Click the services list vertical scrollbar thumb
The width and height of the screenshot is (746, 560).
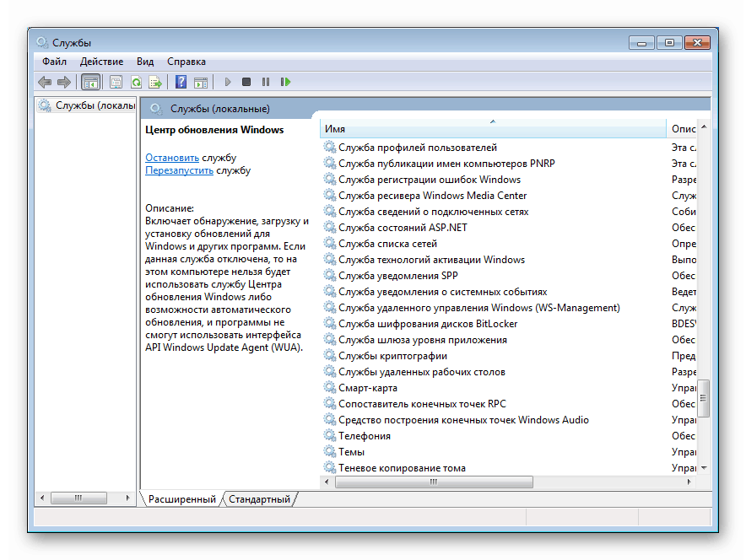(x=704, y=398)
